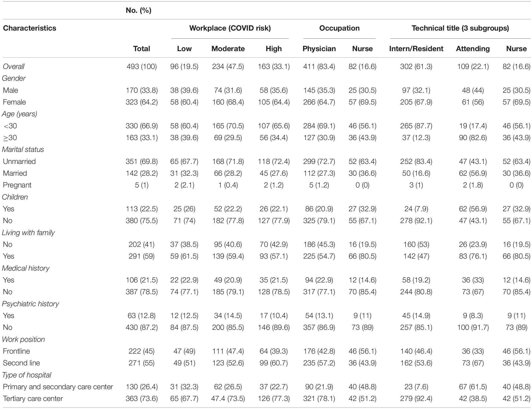
Task: Select the '48 (44)' cell
Action: (473, 90)
